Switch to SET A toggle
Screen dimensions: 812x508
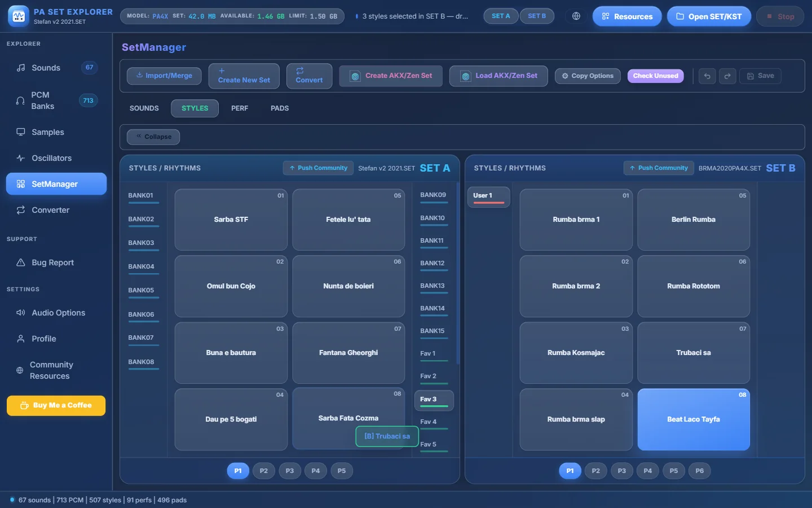pos(501,16)
